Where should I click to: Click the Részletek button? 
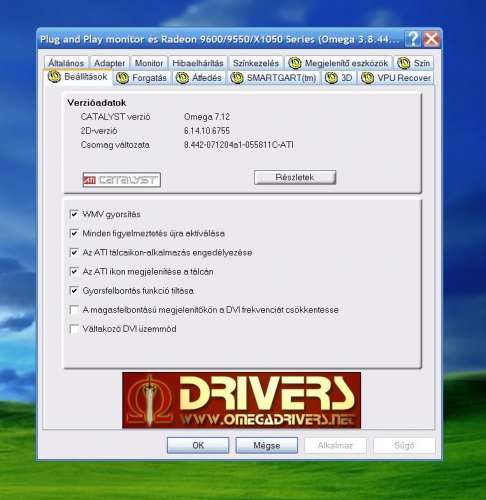[295, 177]
